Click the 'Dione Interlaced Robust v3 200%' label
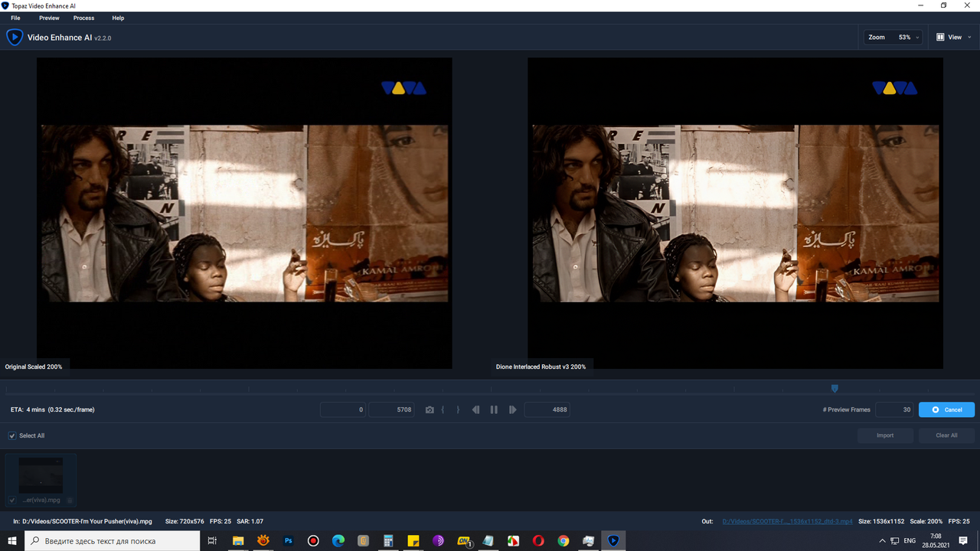This screenshot has height=551, width=980. click(541, 367)
